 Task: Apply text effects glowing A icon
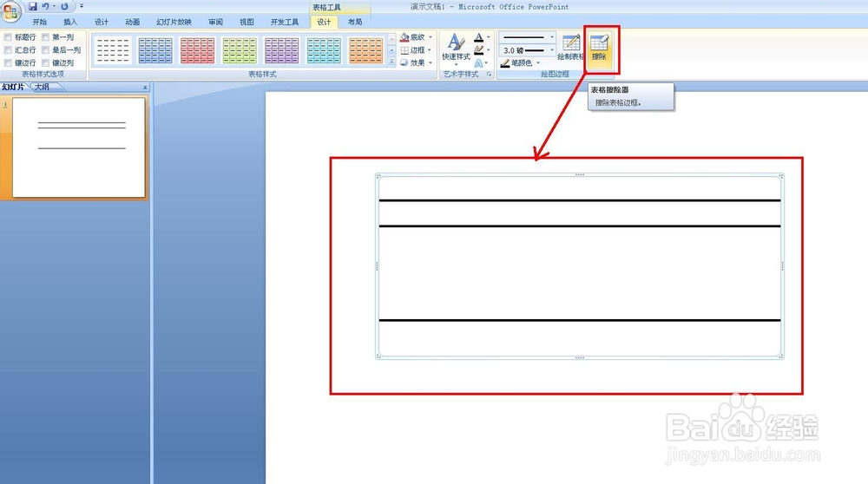point(479,63)
